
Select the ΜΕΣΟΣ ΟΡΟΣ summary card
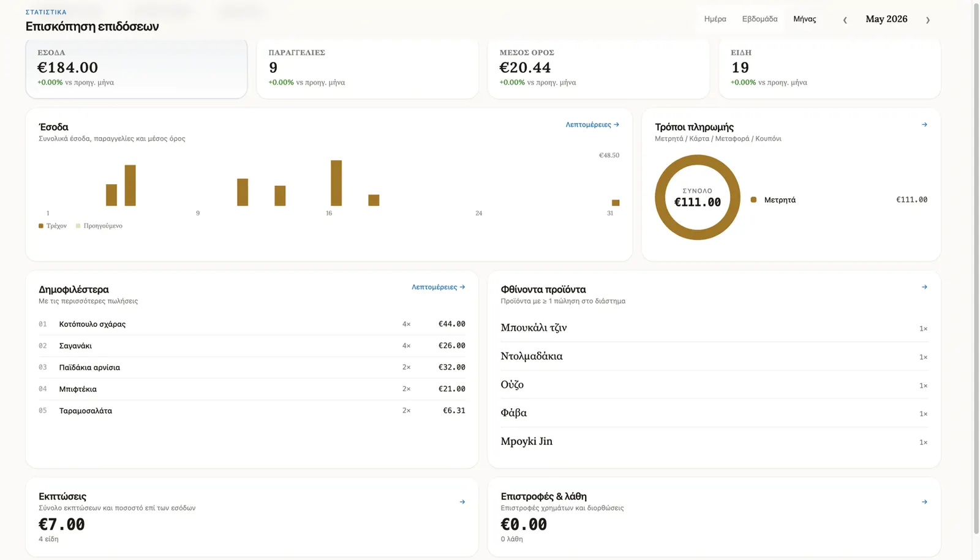tap(598, 68)
